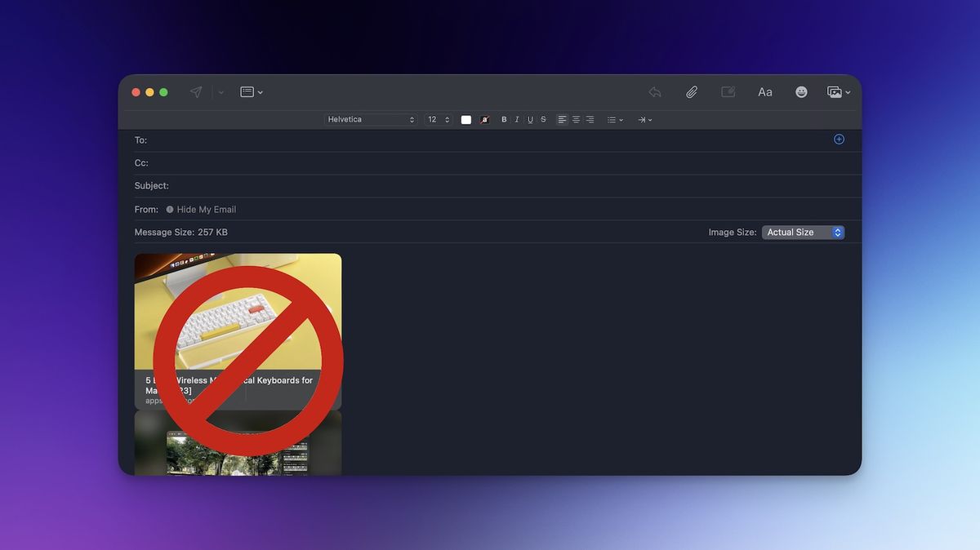Open the emoji picker smiley icon
Viewport: 980px width, 550px height.
pos(801,92)
